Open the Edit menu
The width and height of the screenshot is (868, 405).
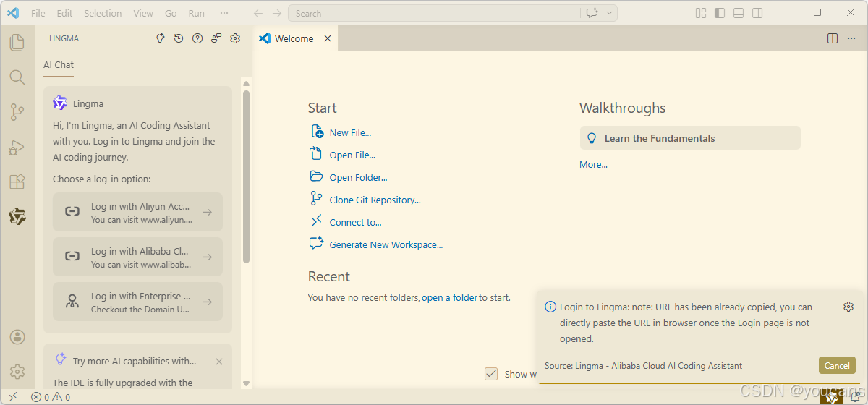click(64, 13)
